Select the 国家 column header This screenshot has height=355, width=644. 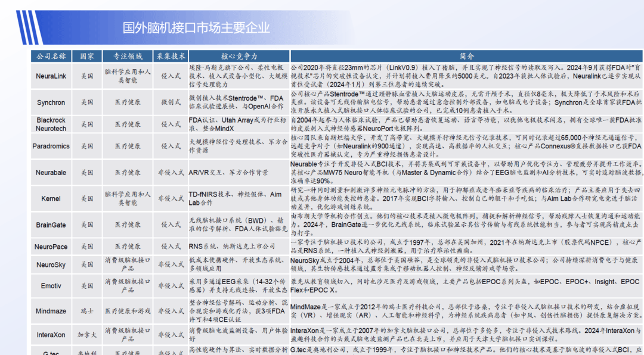pyautogui.click(x=87, y=56)
